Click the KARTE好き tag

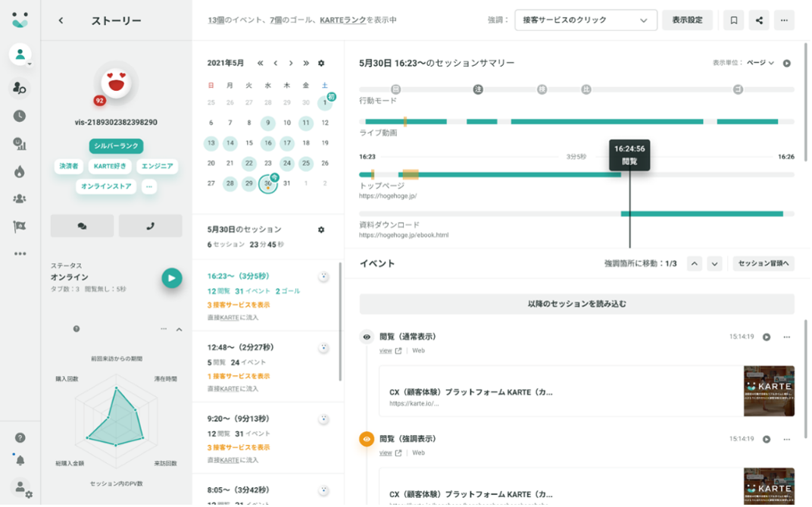(x=110, y=166)
